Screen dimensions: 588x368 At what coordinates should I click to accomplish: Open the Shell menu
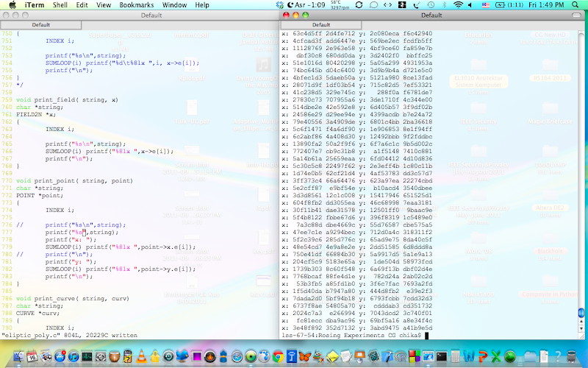click(60, 4)
